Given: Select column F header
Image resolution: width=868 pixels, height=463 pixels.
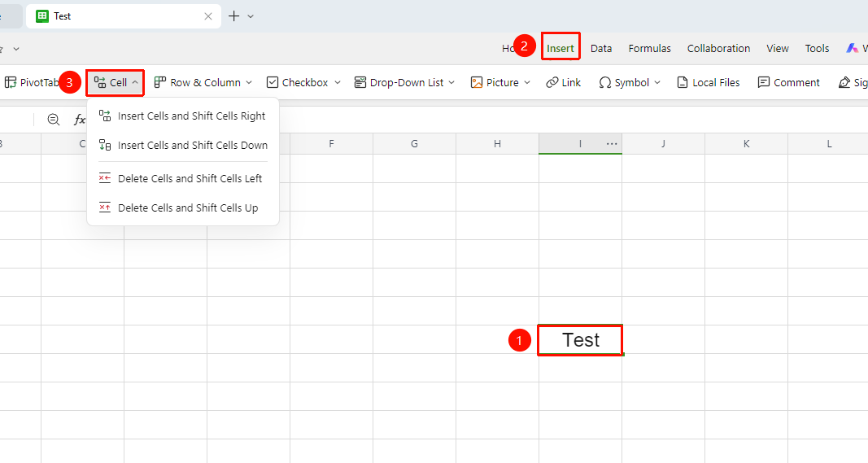Looking at the screenshot, I should 332,143.
